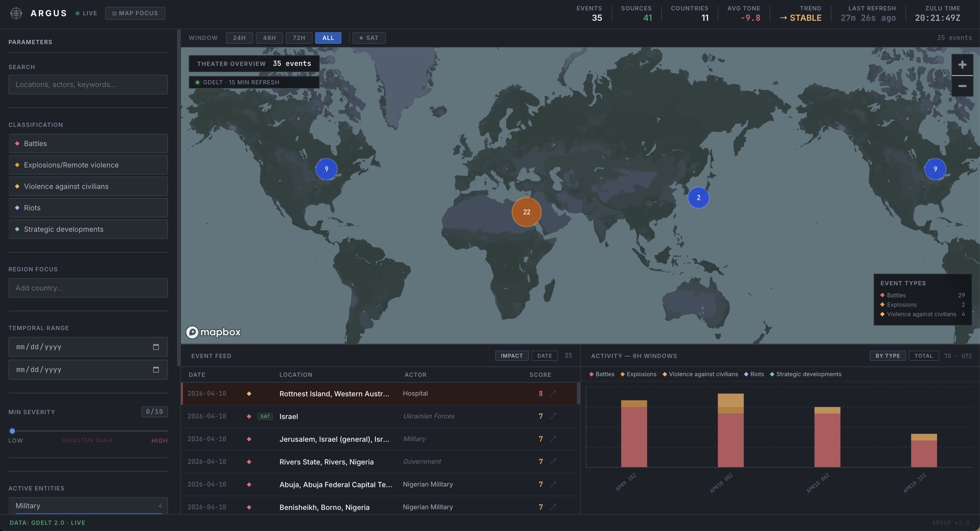Click the 9 cluster over central USA

click(x=327, y=169)
